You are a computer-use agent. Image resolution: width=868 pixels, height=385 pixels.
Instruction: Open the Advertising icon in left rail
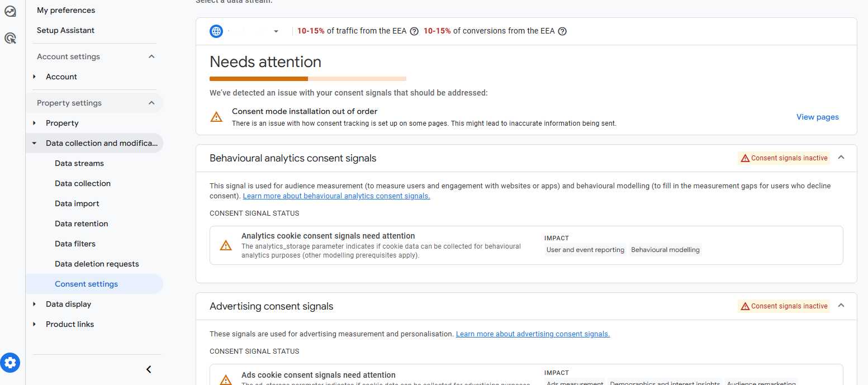pyautogui.click(x=10, y=38)
